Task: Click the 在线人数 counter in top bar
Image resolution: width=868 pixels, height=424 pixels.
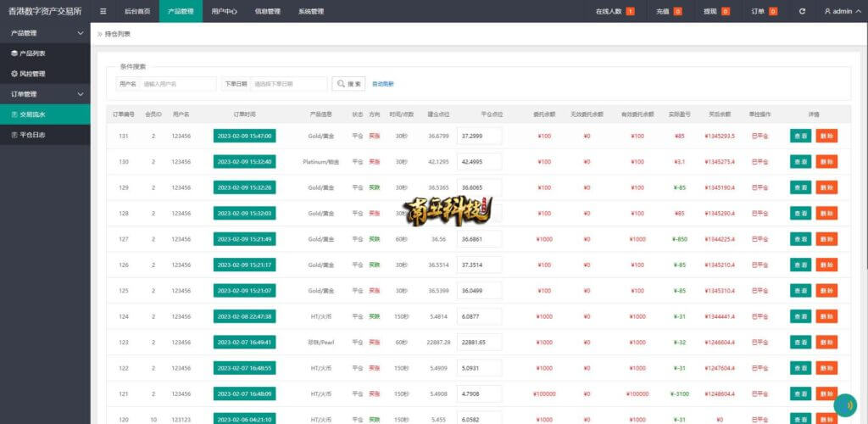Action: click(x=615, y=11)
